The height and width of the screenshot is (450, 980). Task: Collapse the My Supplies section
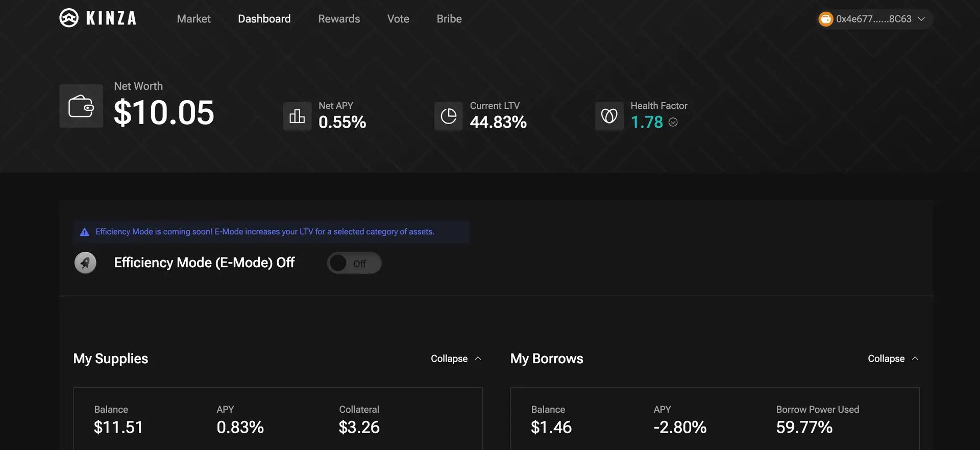(x=455, y=359)
